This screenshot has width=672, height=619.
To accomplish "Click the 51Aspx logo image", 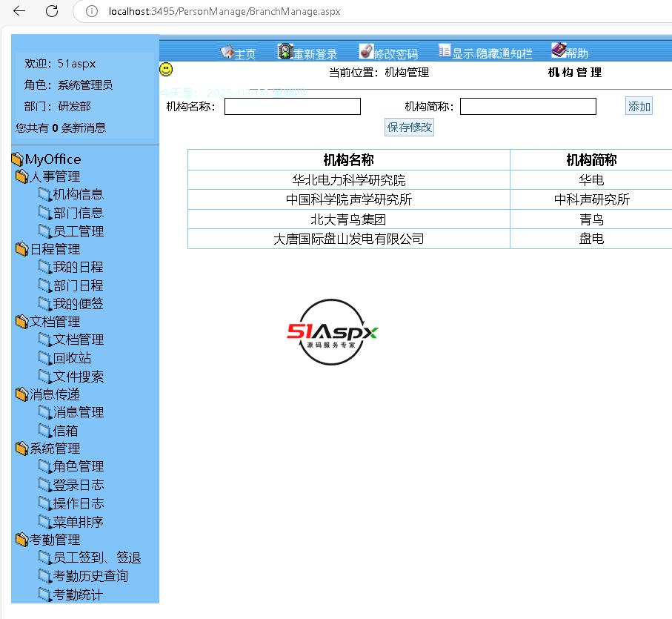I will [333, 332].
